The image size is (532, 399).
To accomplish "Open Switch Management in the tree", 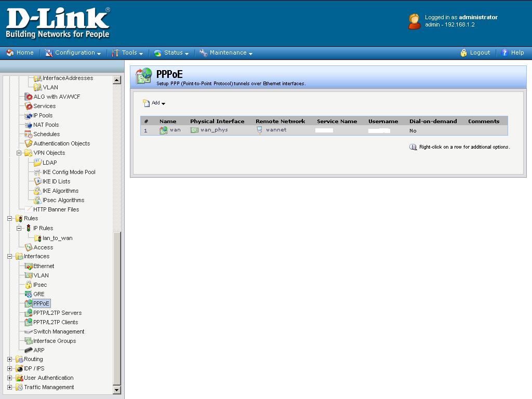I will [59, 331].
